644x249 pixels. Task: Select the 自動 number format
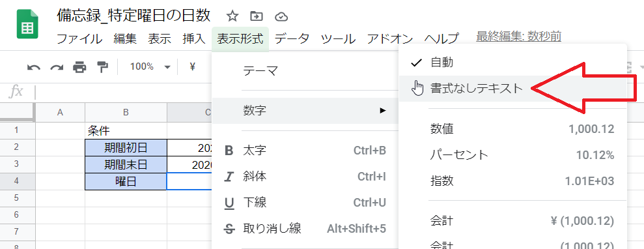click(513, 63)
